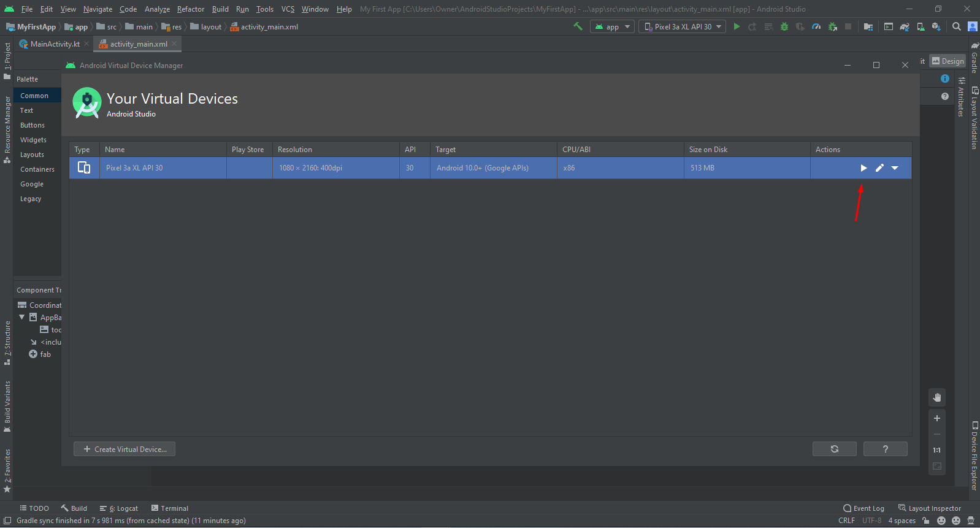This screenshot has height=528, width=980.
Task: Sort by the API column header
Action: coord(415,150)
